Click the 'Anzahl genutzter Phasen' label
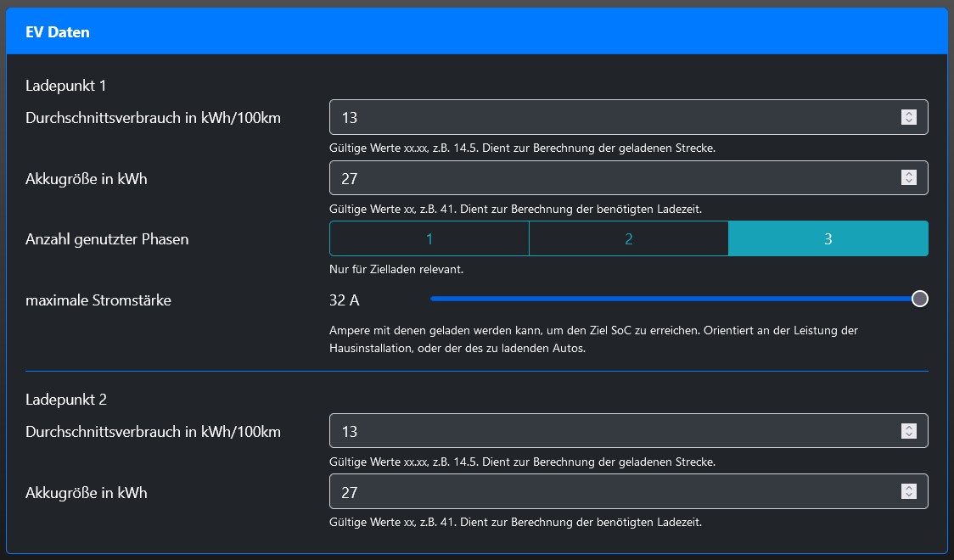Image resolution: width=954 pixels, height=560 pixels. (x=107, y=239)
